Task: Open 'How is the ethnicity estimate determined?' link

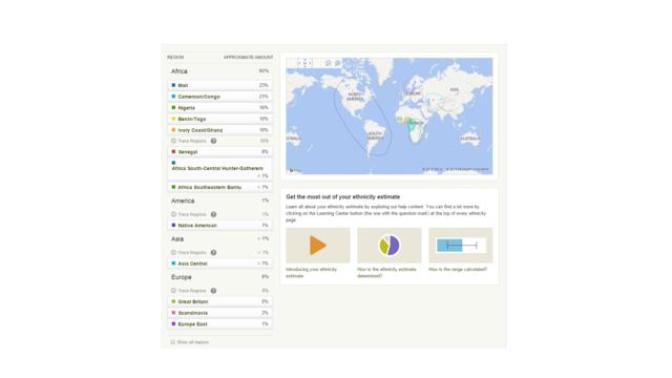Action: 387,273
